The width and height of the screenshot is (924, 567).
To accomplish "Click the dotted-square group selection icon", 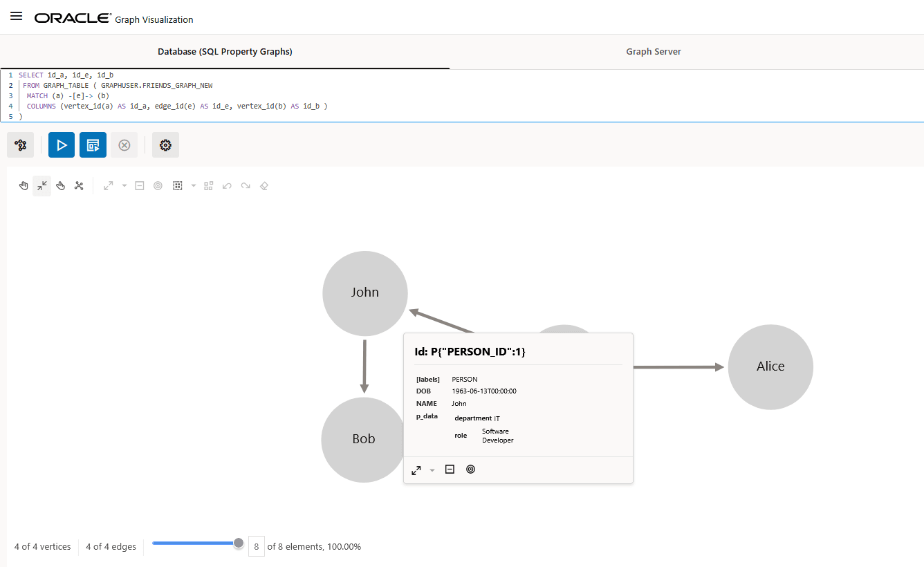I will (178, 186).
